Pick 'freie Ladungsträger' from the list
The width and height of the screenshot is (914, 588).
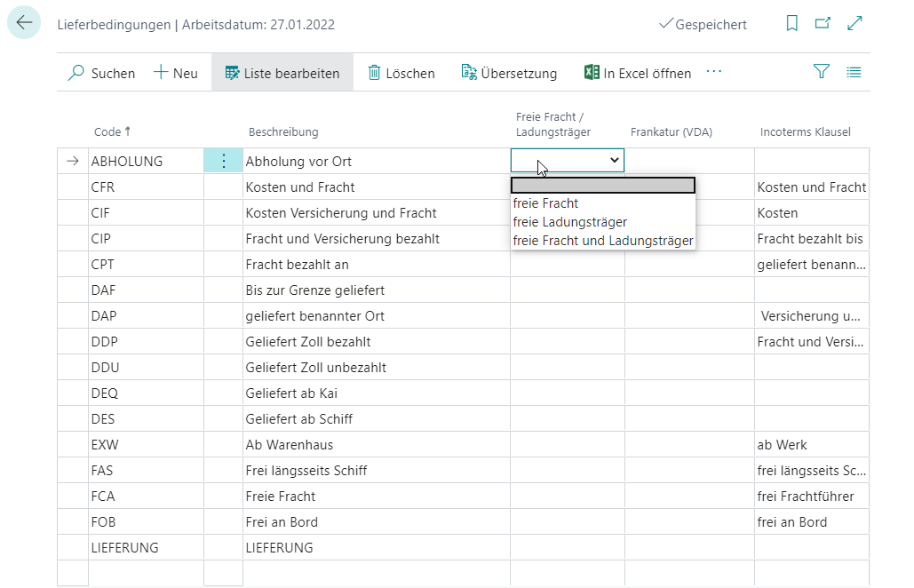pyautogui.click(x=569, y=222)
